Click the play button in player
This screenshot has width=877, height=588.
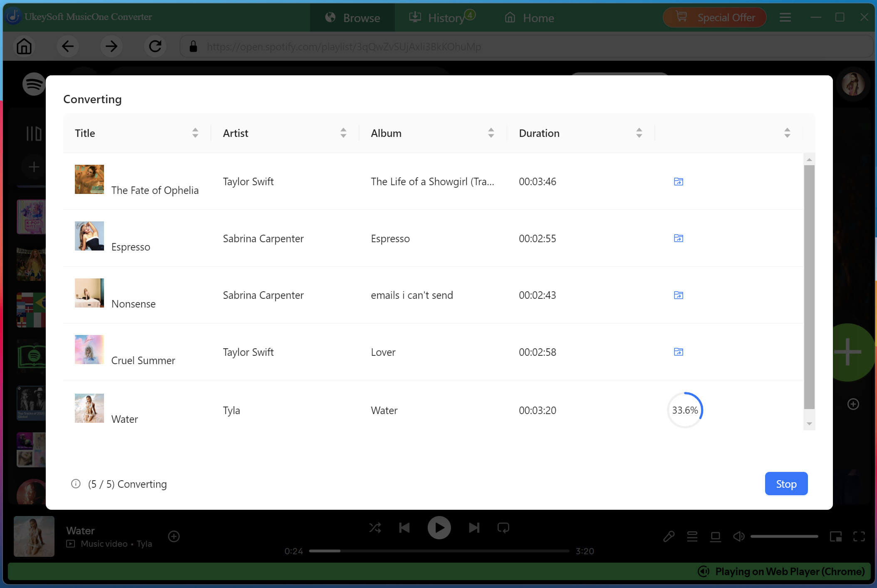pyautogui.click(x=439, y=528)
